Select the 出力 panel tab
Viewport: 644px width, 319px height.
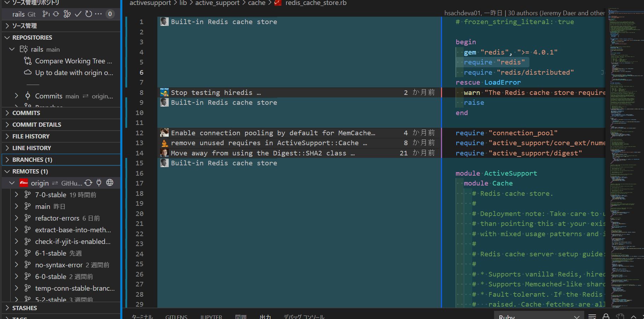click(x=265, y=317)
